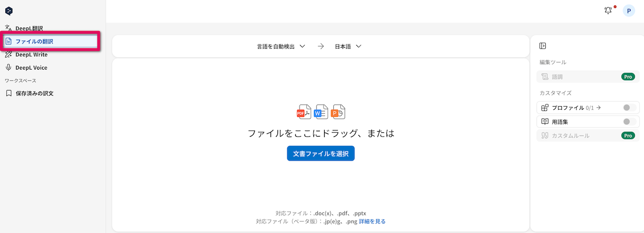The height and width of the screenshot is (233, 644).
Task: Click the Pro badge beside カスタムルール
Action: pos(628,136)
